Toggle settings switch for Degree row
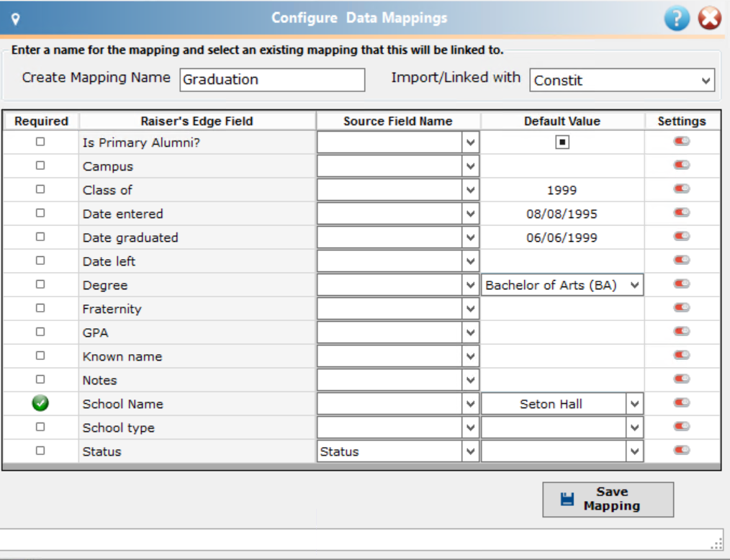The width and height of the screenshot is (730, 560). tap(682, 284)
